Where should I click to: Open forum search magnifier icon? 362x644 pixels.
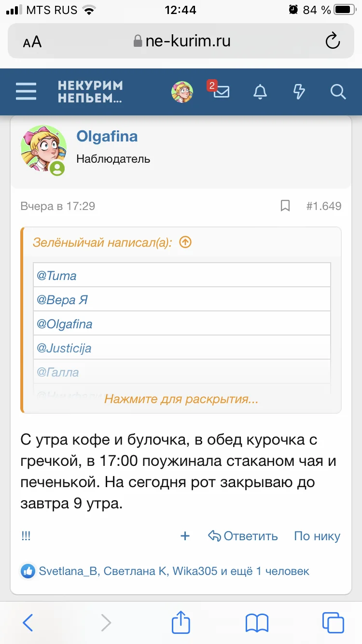[x=338, y=91]
